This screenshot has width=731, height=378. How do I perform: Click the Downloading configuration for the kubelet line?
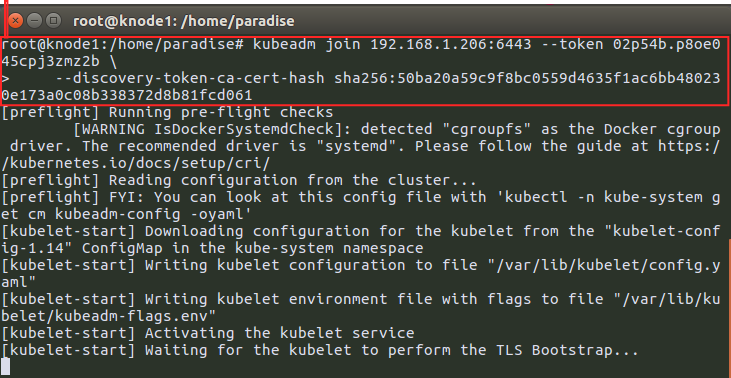click(361, 240)
